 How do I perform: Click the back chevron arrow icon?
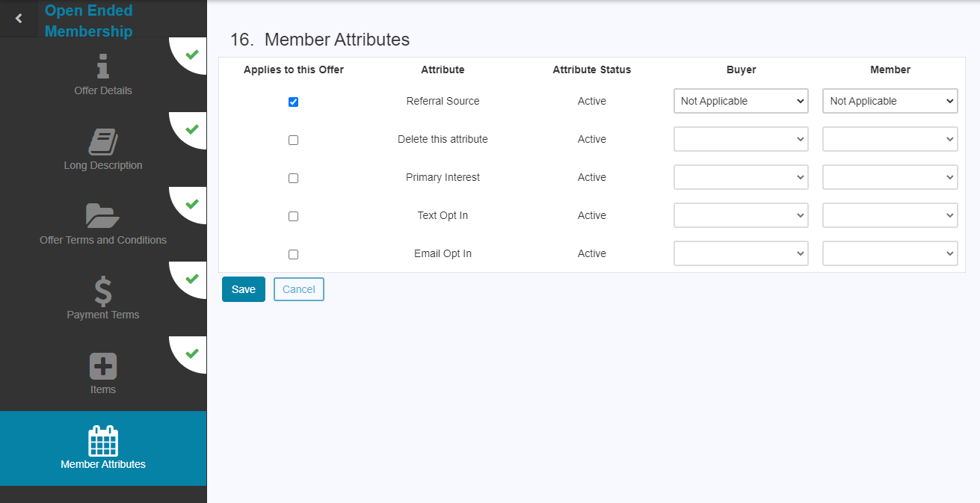point(19,18)
